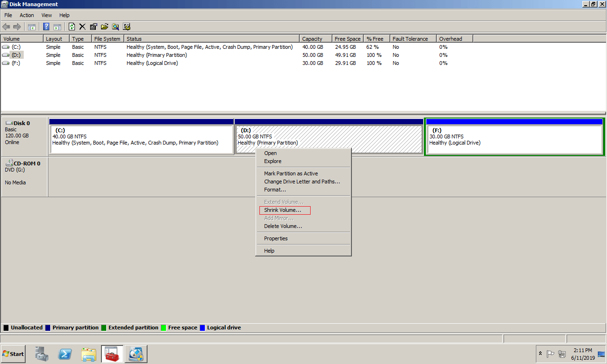Screen dimensions: 607x364
Task: Open the Action menu
Action: click(x=27, y=15)
